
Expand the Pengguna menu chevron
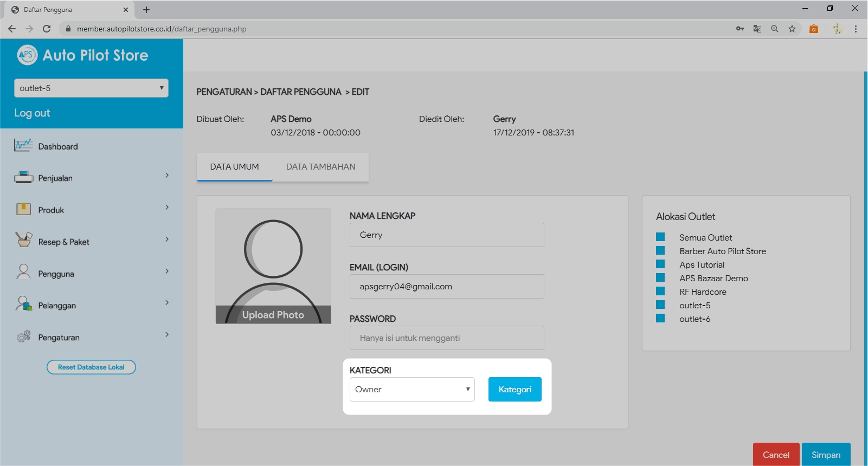pos(167,271)
